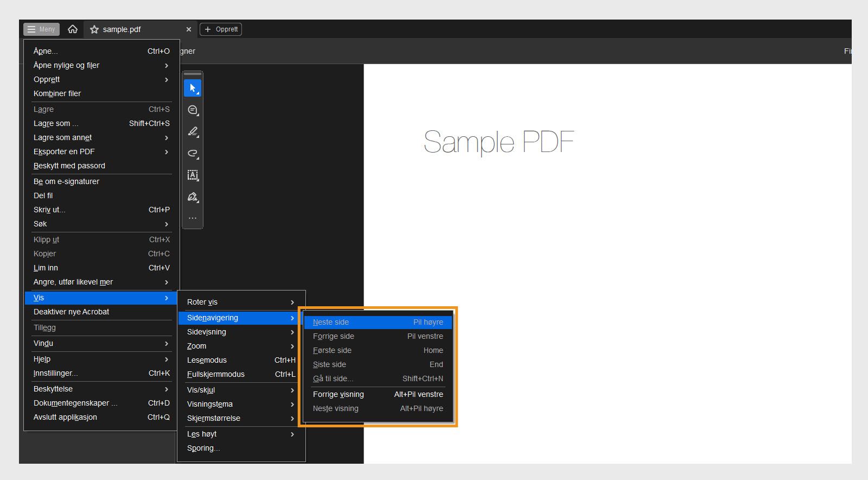Expand the Søk submenu
Screen dimensions: 868x480
pos(101,224)
